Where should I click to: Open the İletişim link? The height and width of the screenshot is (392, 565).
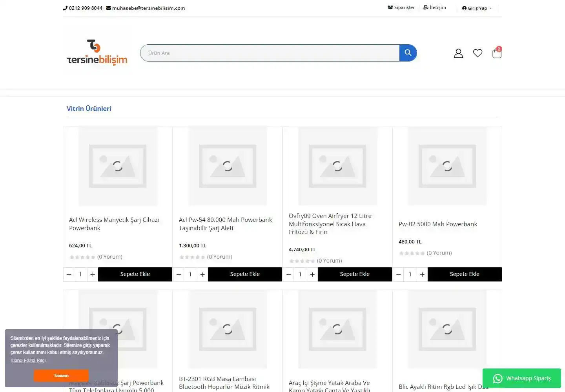[435, 7]
